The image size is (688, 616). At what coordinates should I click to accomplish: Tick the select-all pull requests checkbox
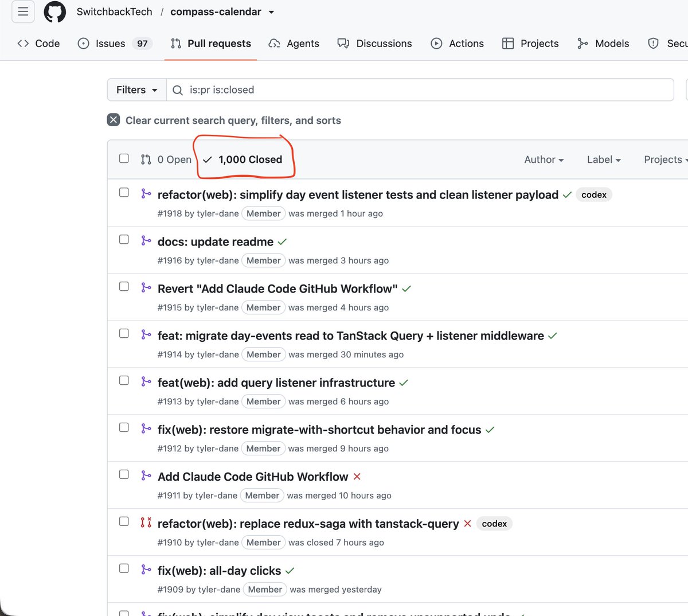coord(124,158)
